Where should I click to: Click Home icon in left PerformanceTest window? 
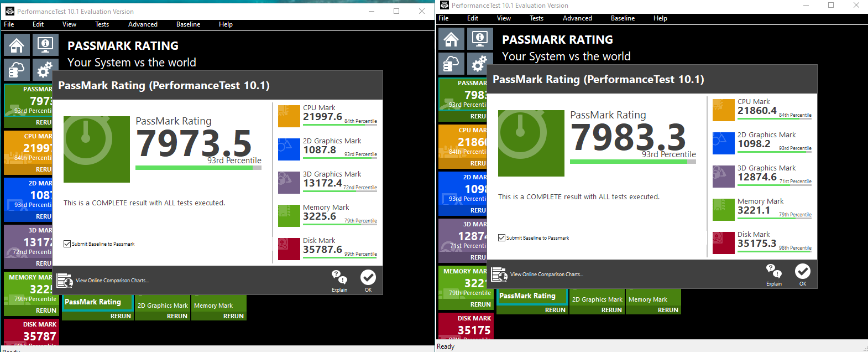(x=17, y=45)
